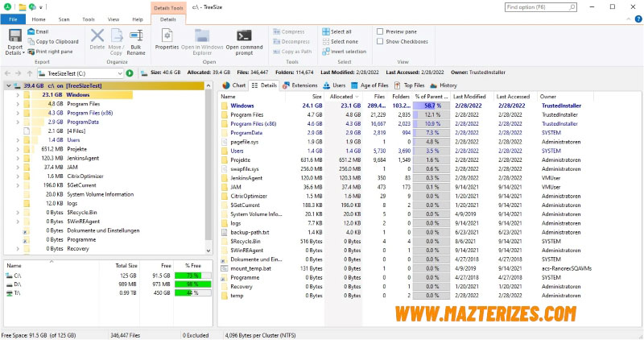Open Bulk Rename tool
The width and height of the screenshot is (644, 340).
136,42
